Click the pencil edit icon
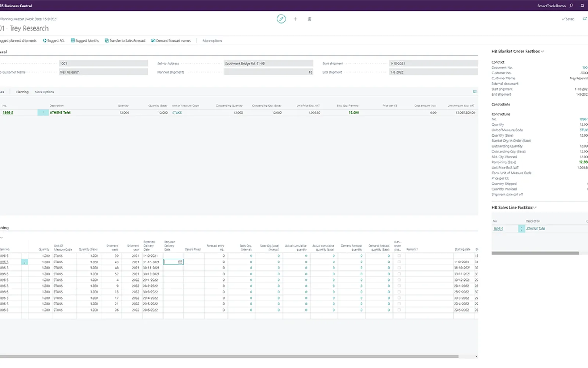This screenshot has width=588, height=368. (x=281, y=19)
